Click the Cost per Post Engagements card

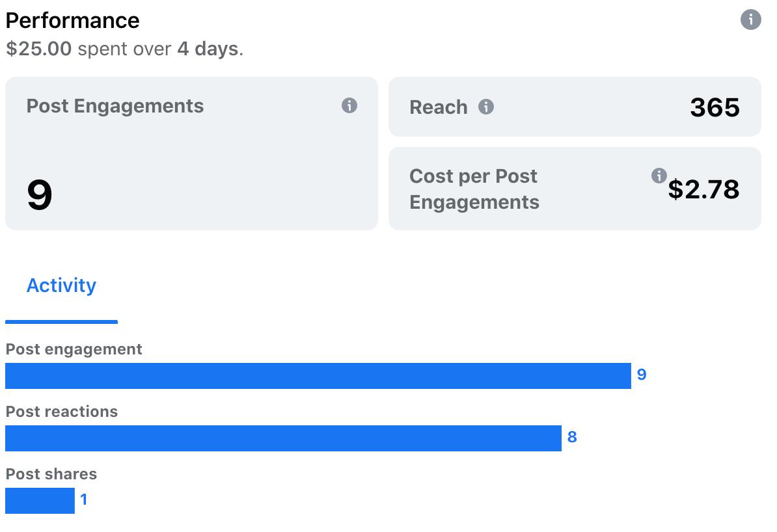575,188
